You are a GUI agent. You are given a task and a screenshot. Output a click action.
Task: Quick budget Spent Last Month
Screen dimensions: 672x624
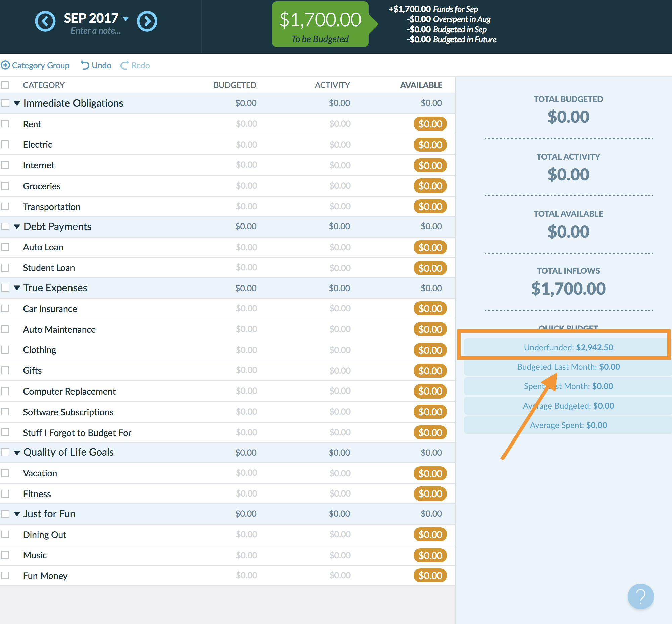click(x=567, y=386)
